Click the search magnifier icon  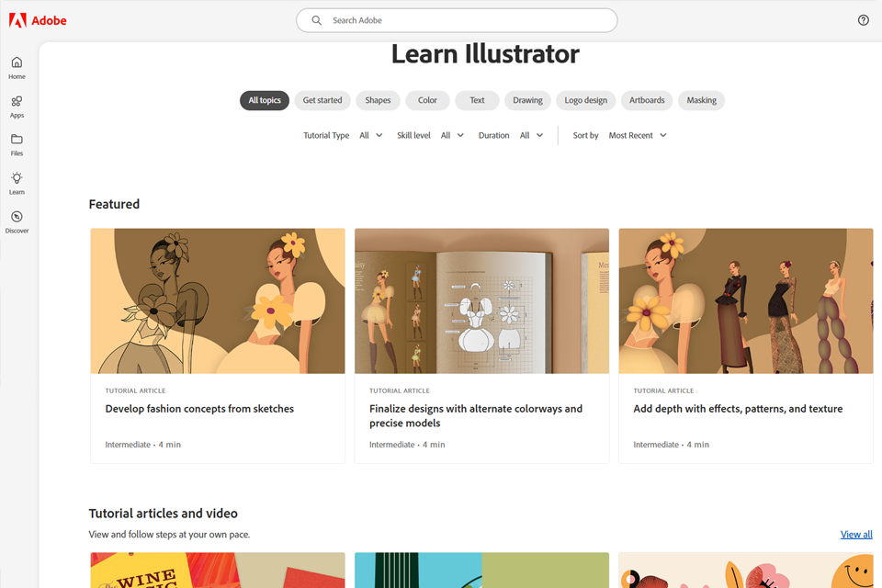pyautogui.click(x=317, y=20)
